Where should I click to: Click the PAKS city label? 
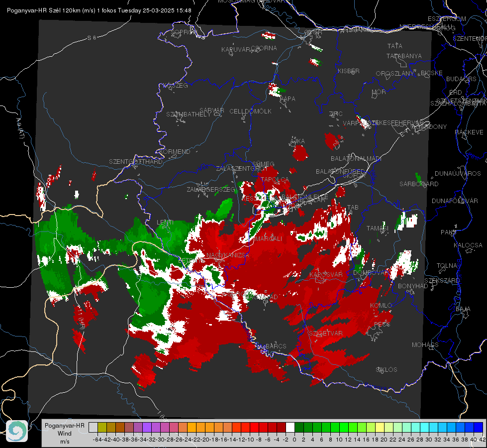[x=449, y=232]
